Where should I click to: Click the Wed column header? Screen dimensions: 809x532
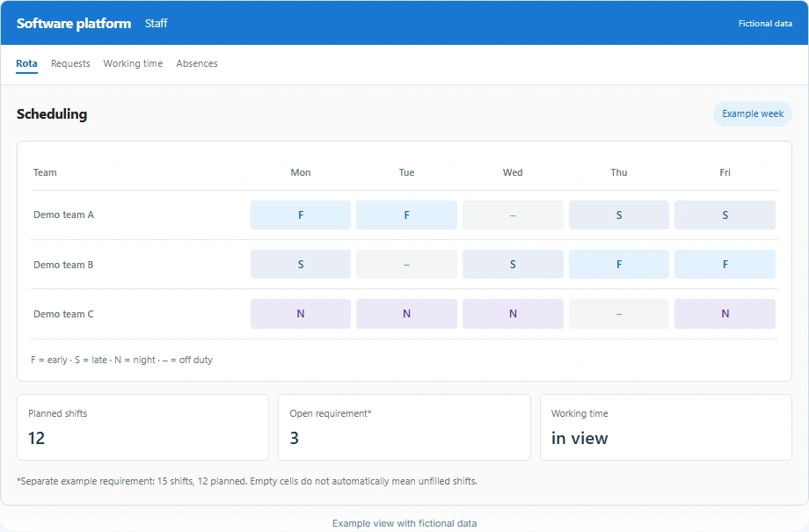point(513,172)
